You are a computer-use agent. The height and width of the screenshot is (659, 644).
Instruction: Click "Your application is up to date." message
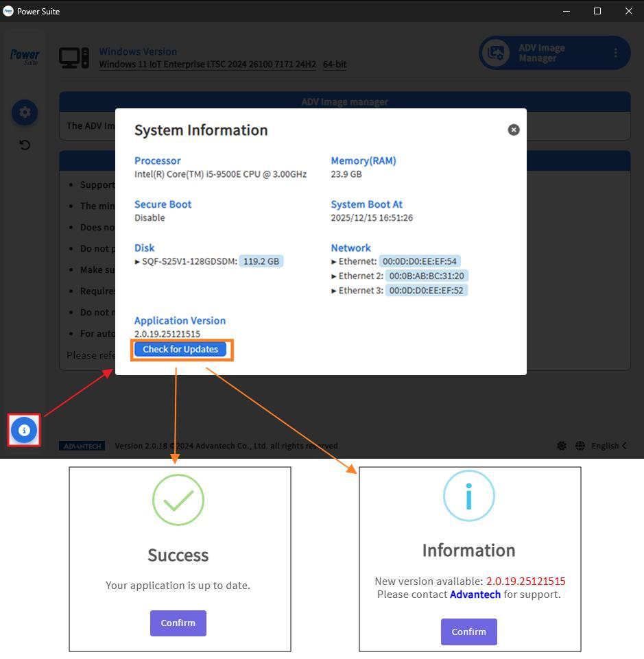(x=178, y=586)
